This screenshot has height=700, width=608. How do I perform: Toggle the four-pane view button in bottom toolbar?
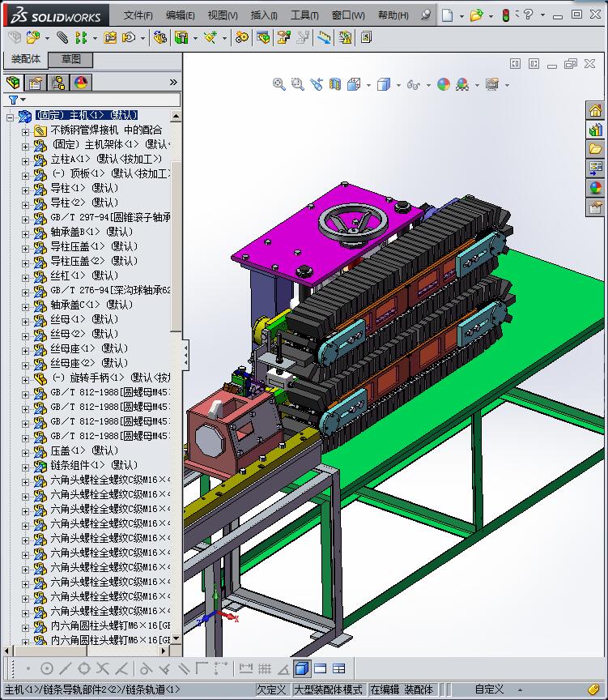tap(339, 668)
